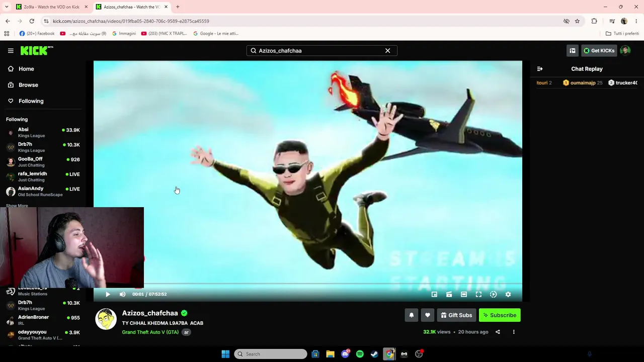This screenshot has height=362, width=644.
Task: Enter fullscreen video mode
Action: coord(478,294)
